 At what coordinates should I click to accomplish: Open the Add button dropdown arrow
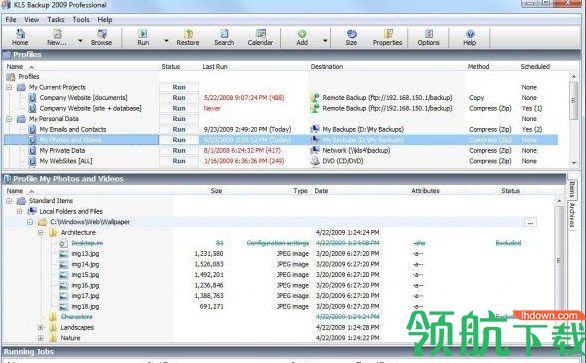pyautogui.click(x=325, y=40)
